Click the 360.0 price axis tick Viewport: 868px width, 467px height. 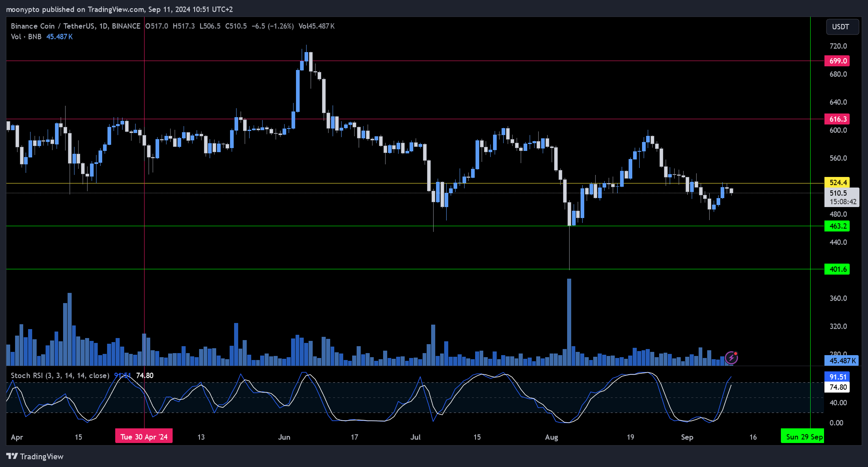click(x=838, y=298)
